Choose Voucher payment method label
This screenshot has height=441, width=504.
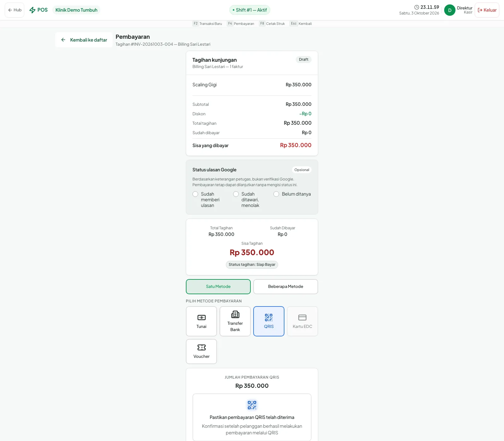(x=202, y=357)
